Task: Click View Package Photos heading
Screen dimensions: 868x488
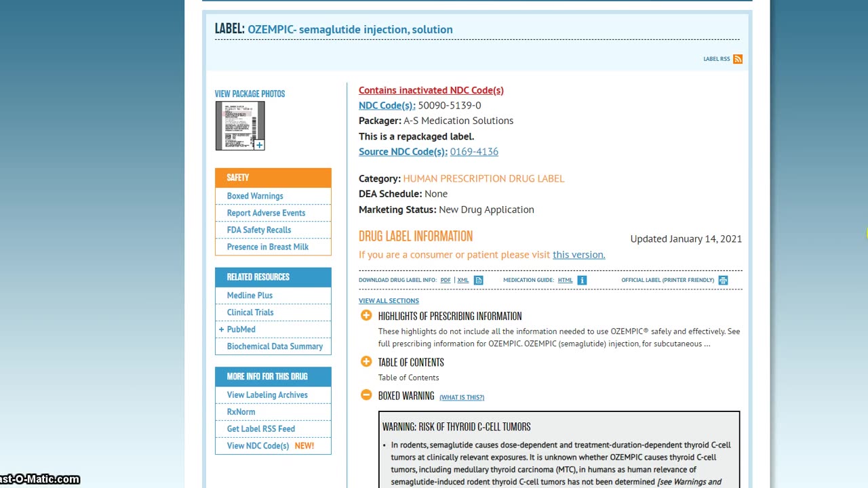Action: [250, 94]
